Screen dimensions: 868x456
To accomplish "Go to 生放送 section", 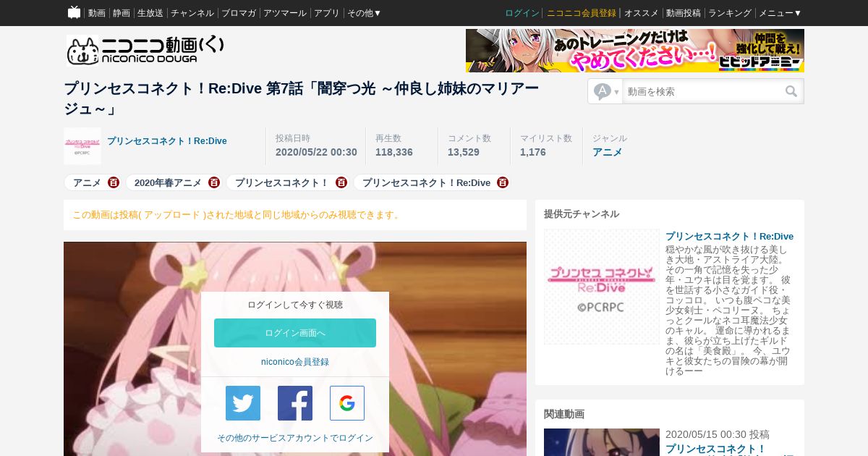I will click(150, 13).
